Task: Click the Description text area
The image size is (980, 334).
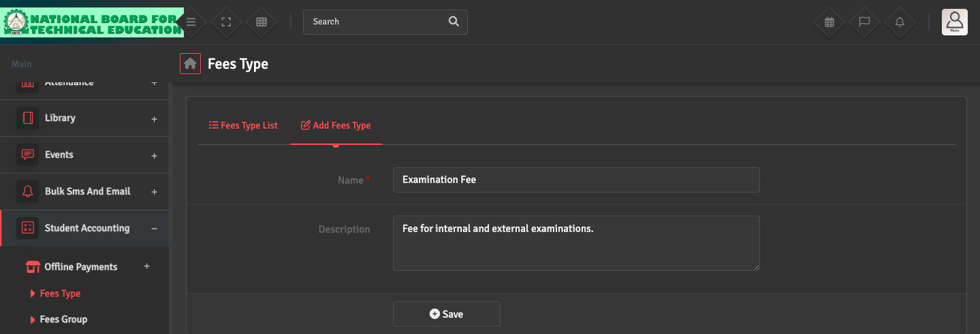Action: 575,243
